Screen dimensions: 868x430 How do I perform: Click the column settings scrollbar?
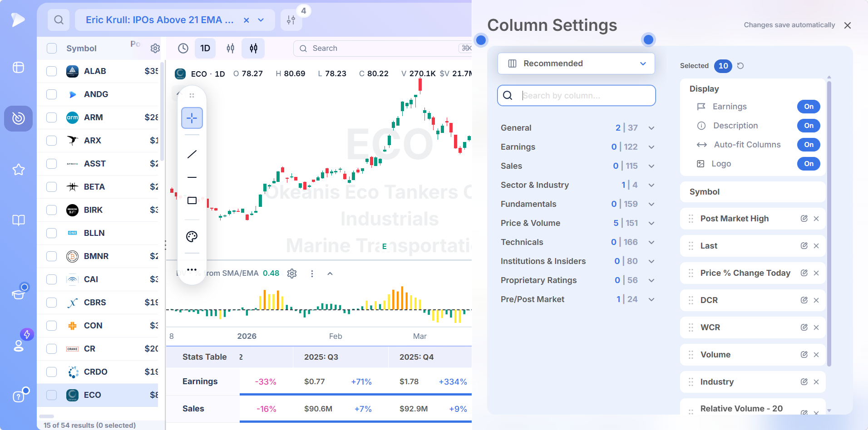click(829, 223)
